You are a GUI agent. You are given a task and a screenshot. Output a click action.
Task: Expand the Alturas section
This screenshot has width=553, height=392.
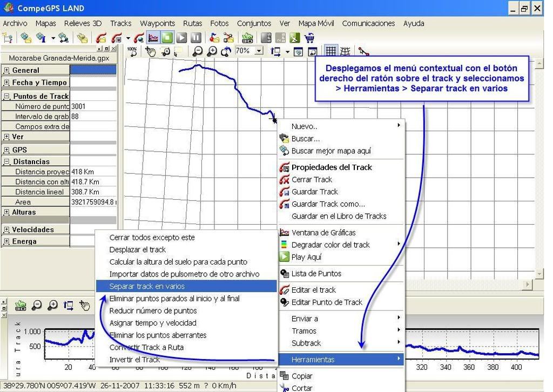coord(6,212)
